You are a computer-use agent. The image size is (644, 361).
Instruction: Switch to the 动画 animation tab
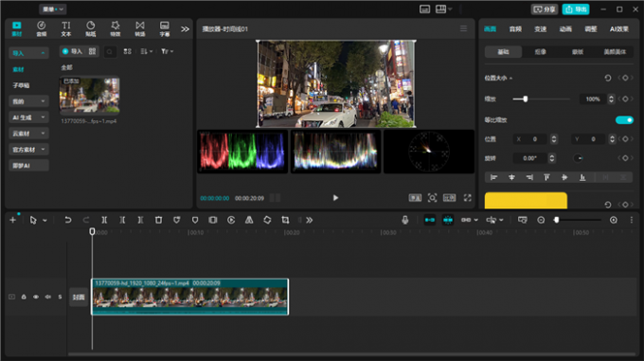point(565,28)
